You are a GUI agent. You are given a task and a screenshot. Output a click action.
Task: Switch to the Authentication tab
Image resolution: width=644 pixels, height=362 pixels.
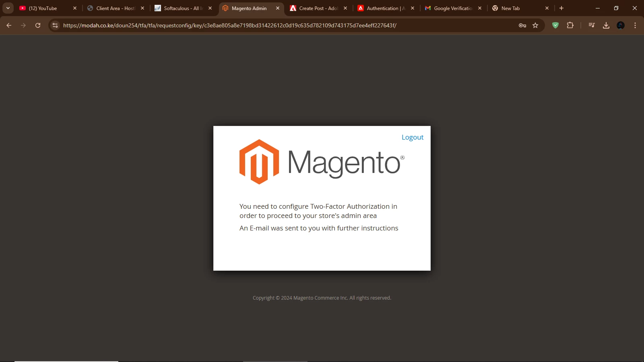pos(386,8)
